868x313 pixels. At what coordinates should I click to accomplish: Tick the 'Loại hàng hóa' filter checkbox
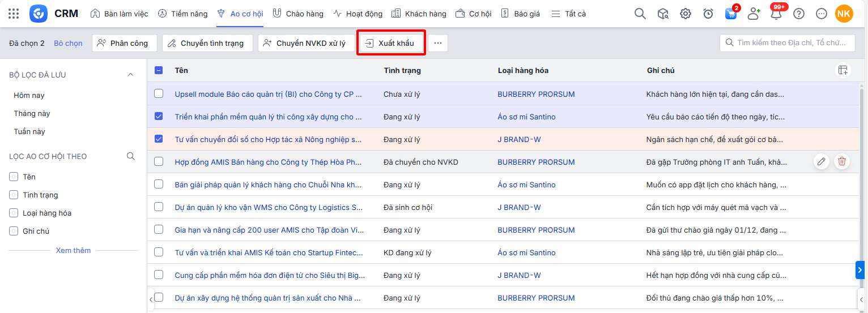coord(14,213)
